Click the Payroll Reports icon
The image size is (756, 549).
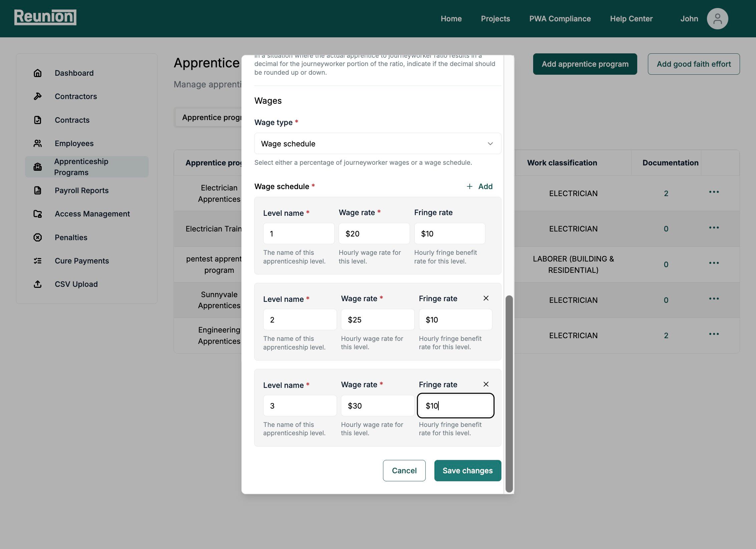(x=38, y=190)
